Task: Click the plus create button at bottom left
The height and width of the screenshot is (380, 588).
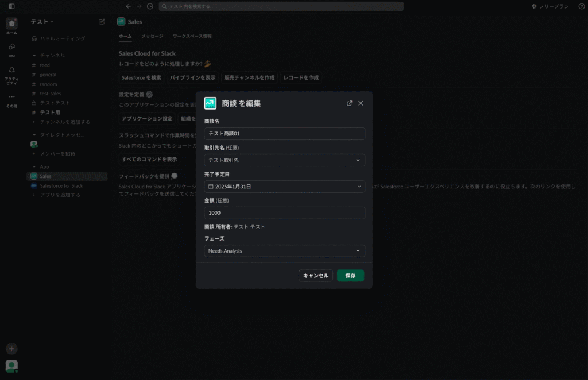Action: (x=11, y=348)
